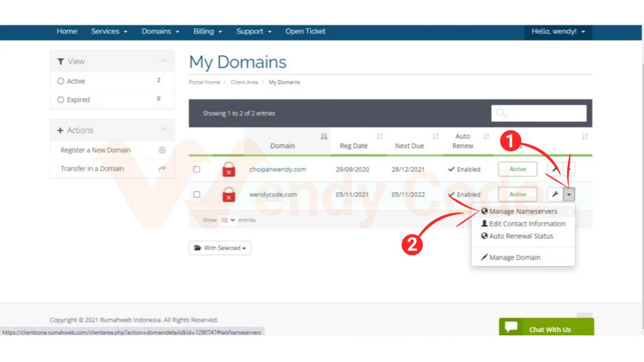Open the Hello, wendy! account menu

pos(558,31)
